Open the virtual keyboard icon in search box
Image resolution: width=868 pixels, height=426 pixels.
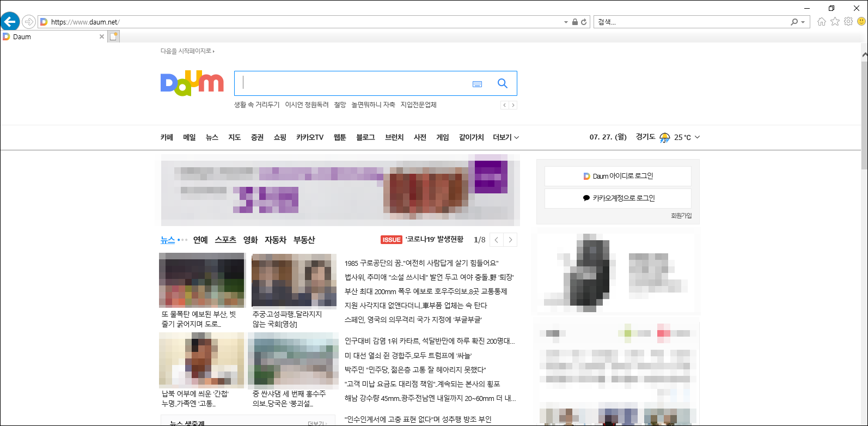point(478,84)
